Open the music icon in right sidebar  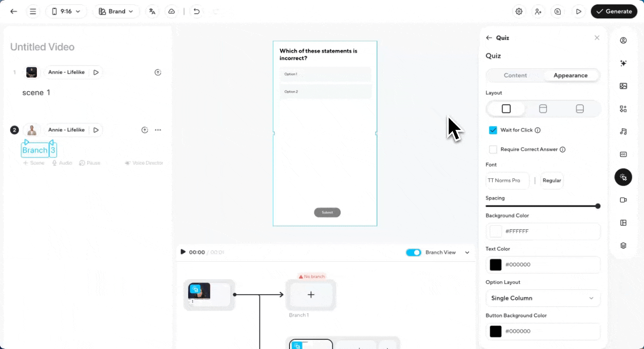623,131
